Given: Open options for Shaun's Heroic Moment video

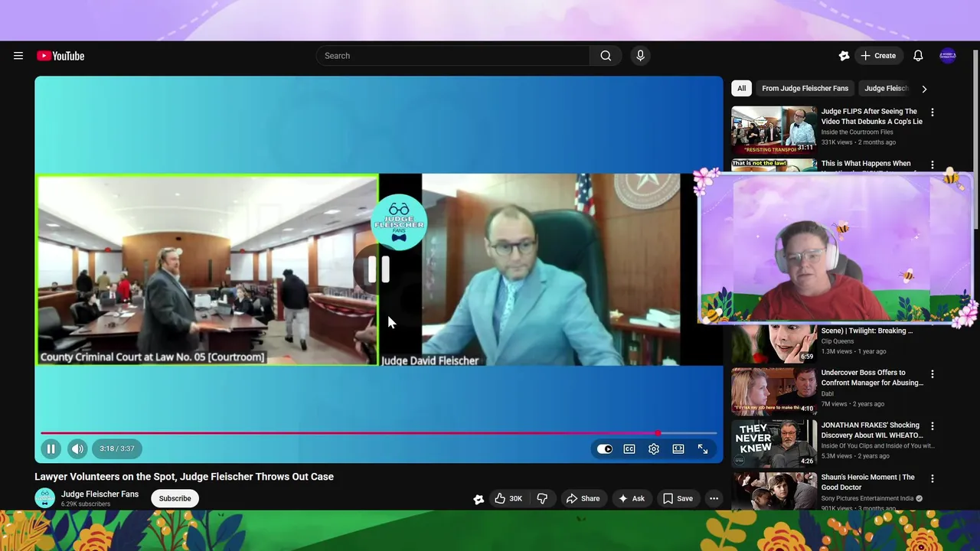Looking at the screenshot, I should click(932, 478).
